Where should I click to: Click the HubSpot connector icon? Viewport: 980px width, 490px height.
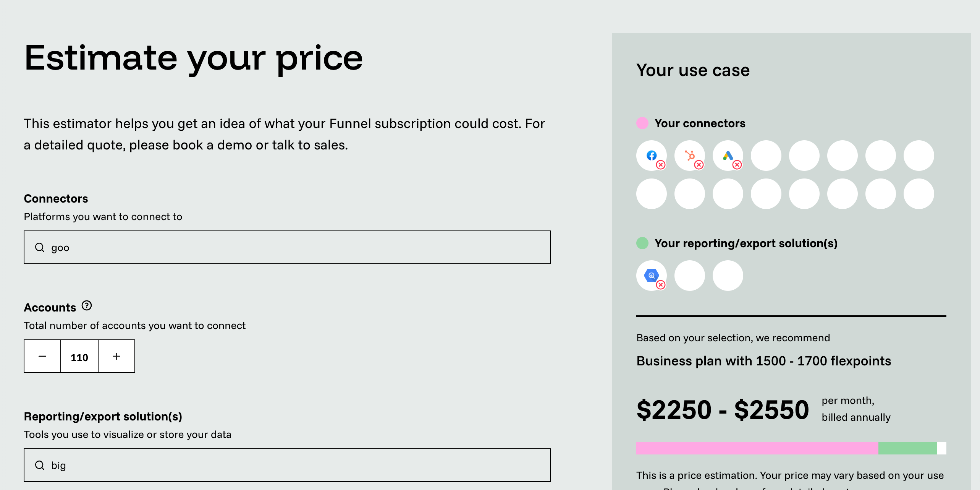point(690,155)
